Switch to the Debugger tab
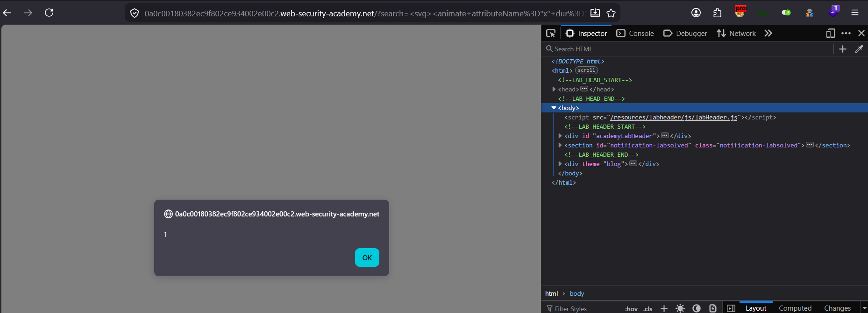The height and width of the screenshot is (313, 868). click(x=685, y=33)
